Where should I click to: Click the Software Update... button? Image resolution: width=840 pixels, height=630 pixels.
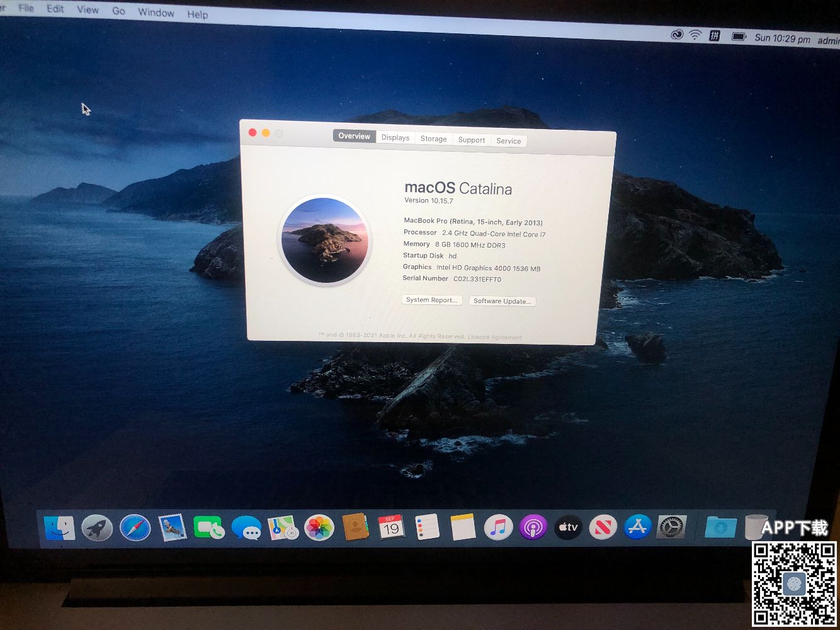point(502,301)
